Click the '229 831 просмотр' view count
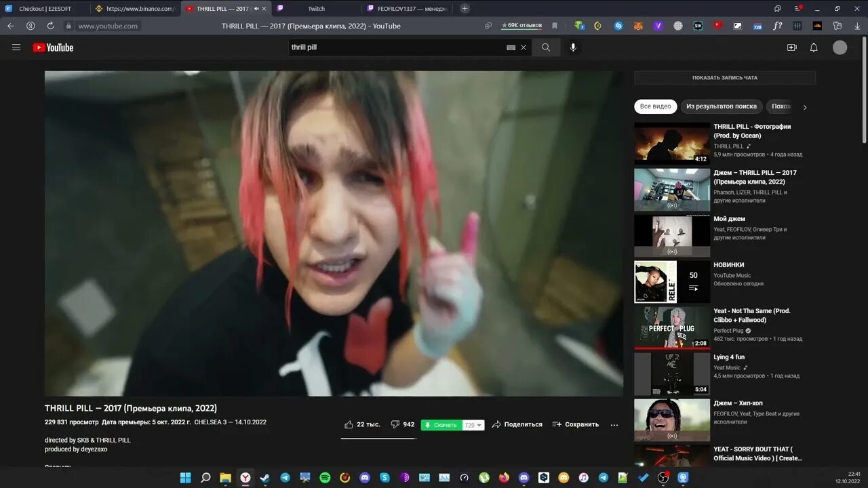The image size is (868, 488). (x=71, y=422)
